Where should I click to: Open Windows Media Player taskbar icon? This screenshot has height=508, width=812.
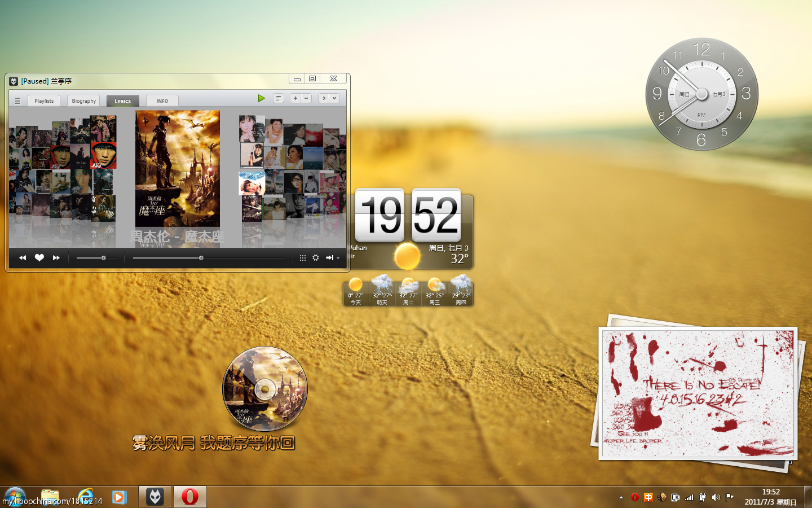(120, 497)
